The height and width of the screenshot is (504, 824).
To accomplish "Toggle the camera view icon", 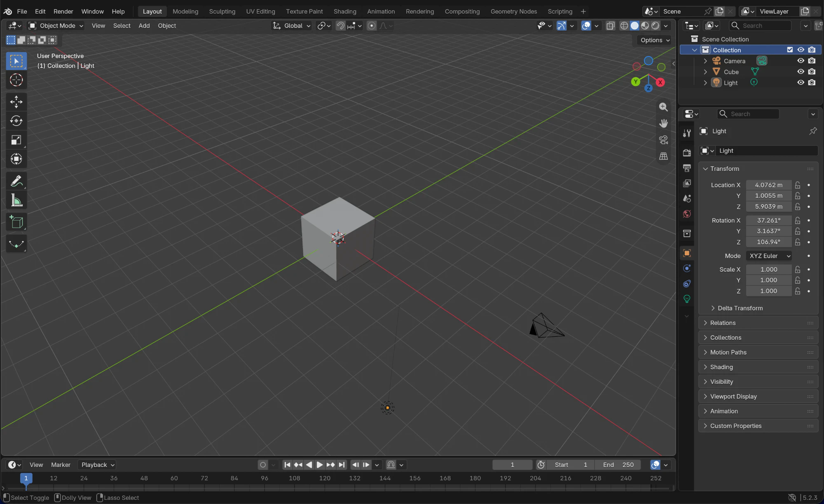I will [x=663, y=140].
